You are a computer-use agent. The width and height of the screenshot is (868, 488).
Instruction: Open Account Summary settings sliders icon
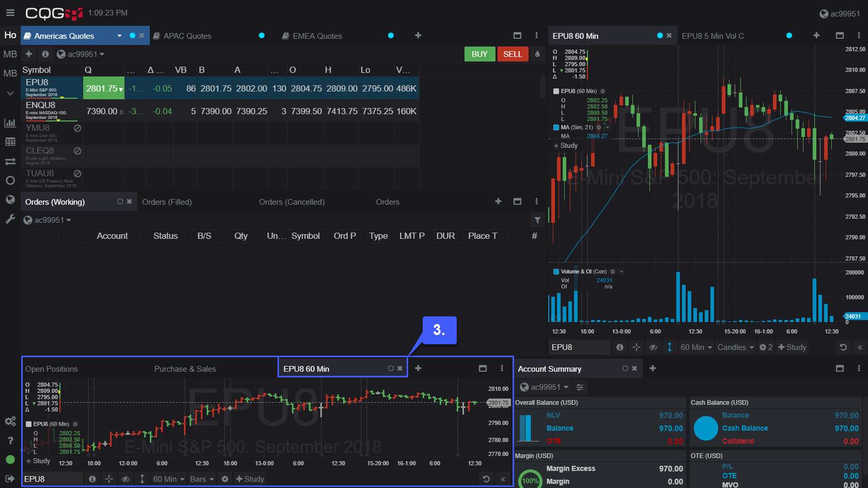pos(580,387)
